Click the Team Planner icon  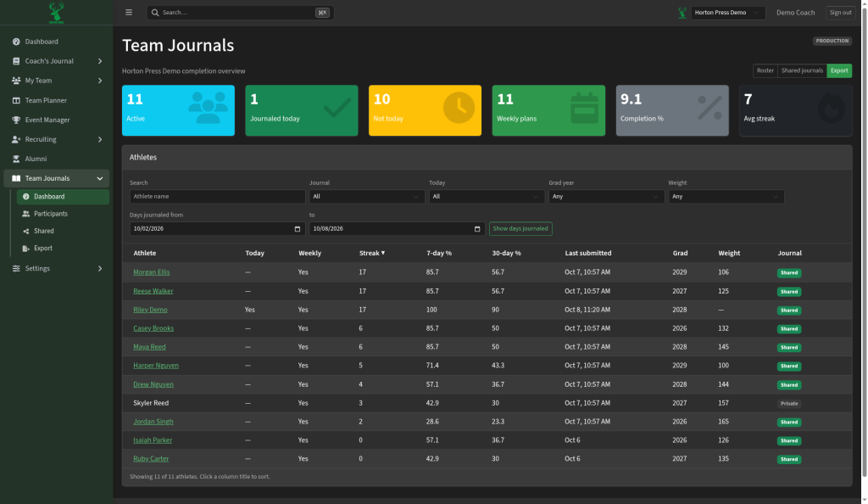pos(16,100)
